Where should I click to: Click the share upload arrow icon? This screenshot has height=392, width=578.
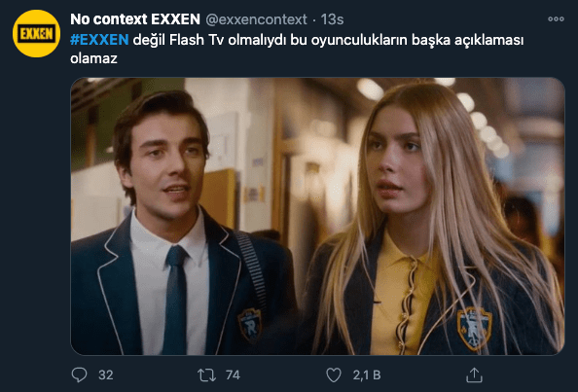coord(474,375)
